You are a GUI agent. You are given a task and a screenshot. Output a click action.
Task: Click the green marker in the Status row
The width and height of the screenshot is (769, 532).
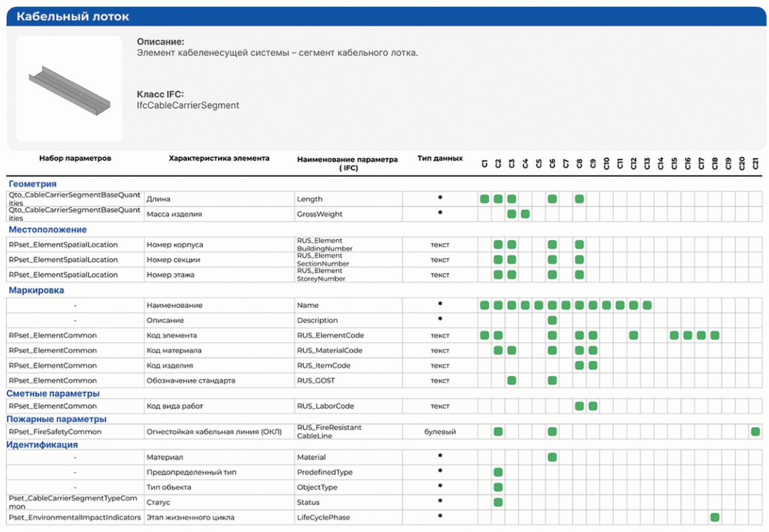pyautogui.click(x=498, y=502)
